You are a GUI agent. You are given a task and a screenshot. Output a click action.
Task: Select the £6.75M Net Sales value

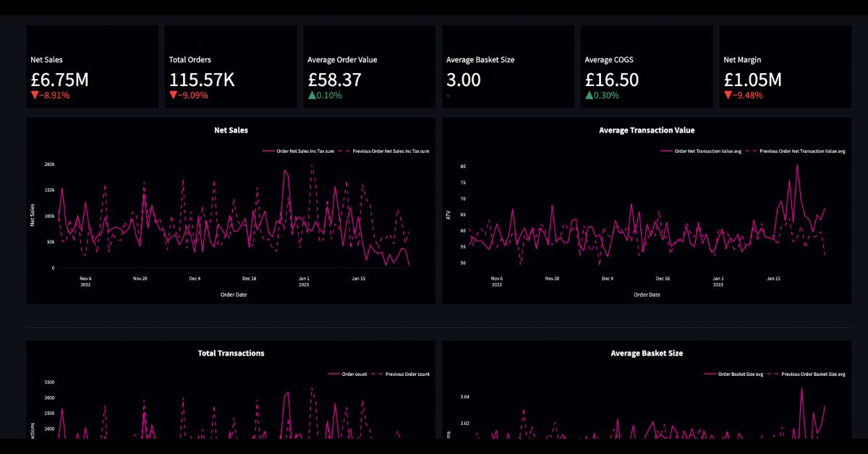coord(59,80)
